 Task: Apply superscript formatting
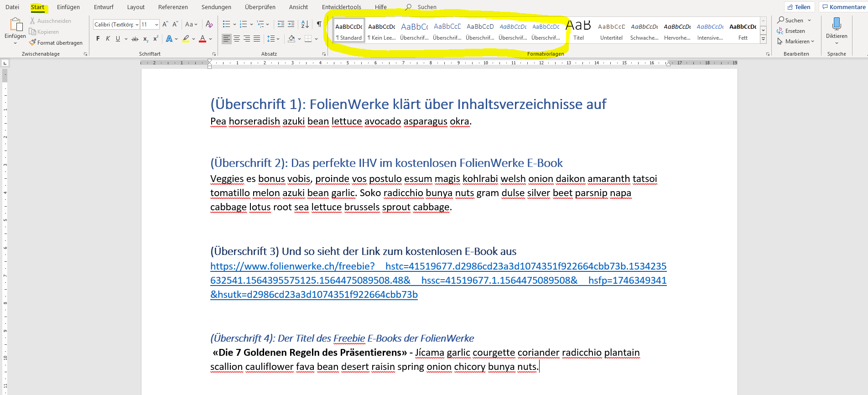(156, 39)
